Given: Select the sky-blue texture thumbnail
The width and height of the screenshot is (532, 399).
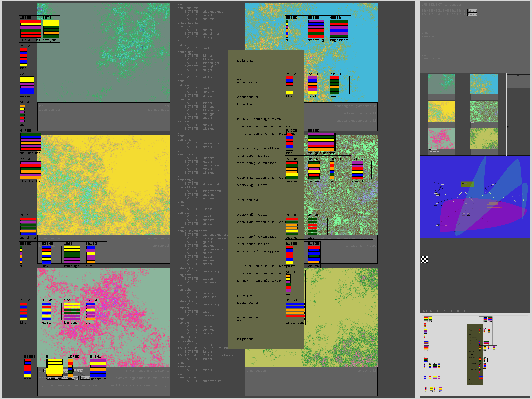Looking at the screenshot, I should coord(484,84).
